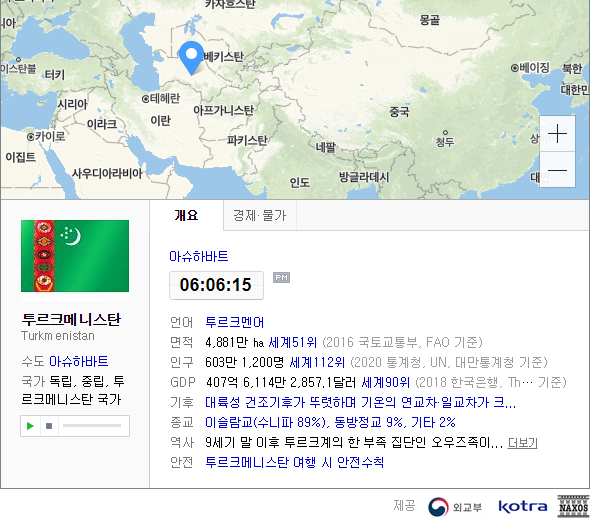The width and height of the screenshot is (591, 521).
Task: Click the 중국 label on the map
Action: coord(399,111)
